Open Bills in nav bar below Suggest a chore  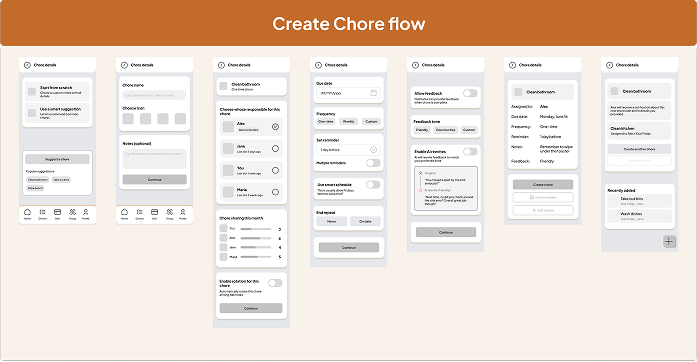pos(57,214)
